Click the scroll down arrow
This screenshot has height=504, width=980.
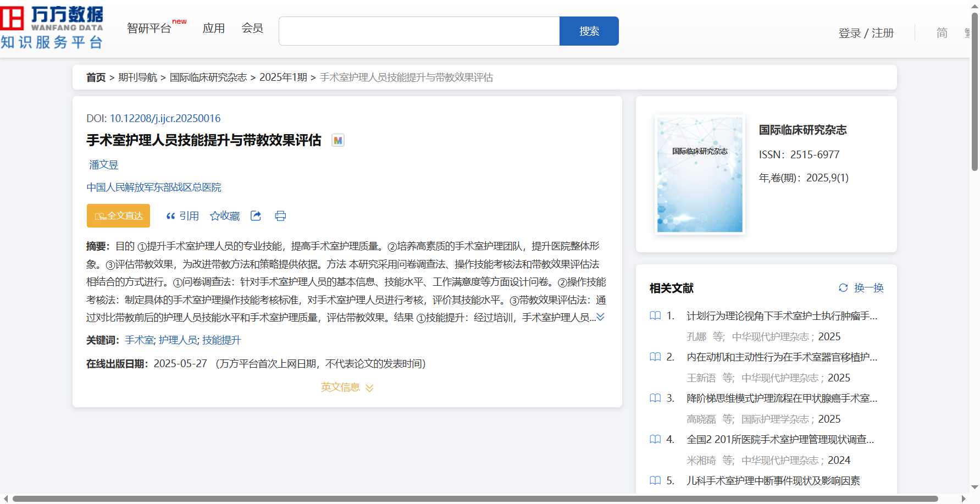(x=975, y=487)
